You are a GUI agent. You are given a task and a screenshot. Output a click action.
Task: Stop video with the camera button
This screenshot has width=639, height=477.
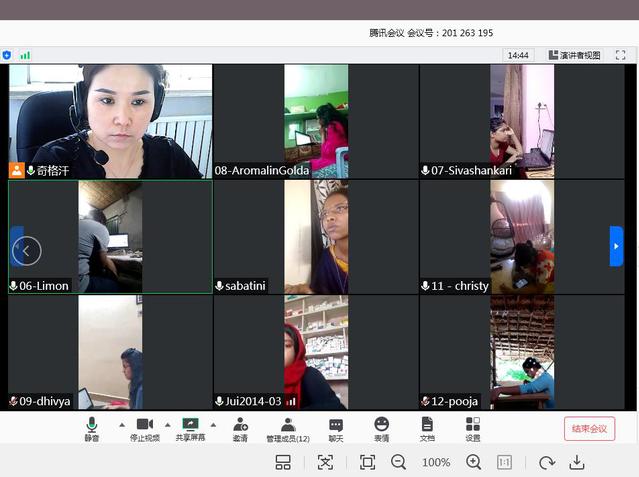click(145, 428)
